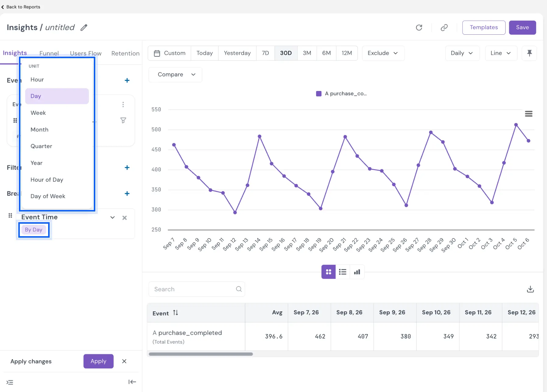Click the Search input field
Image resolution: width=547 pixels, height=392 pixels.
(x=197, y=289)
